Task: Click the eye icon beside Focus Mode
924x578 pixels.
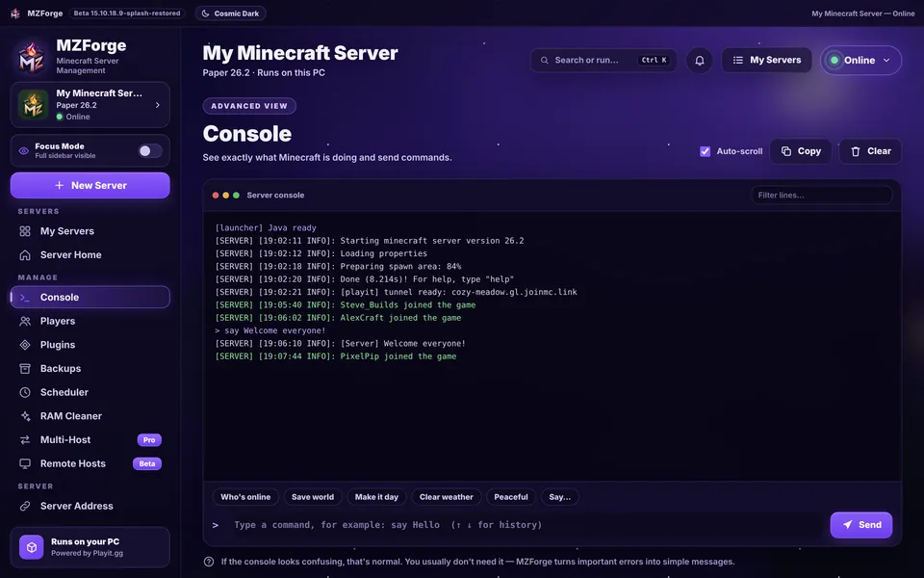Action: click(23, 151)
